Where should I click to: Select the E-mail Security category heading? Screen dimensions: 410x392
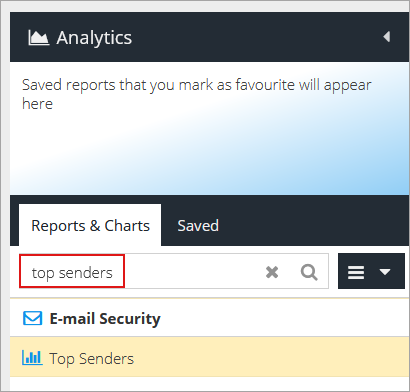coord(105,319)
